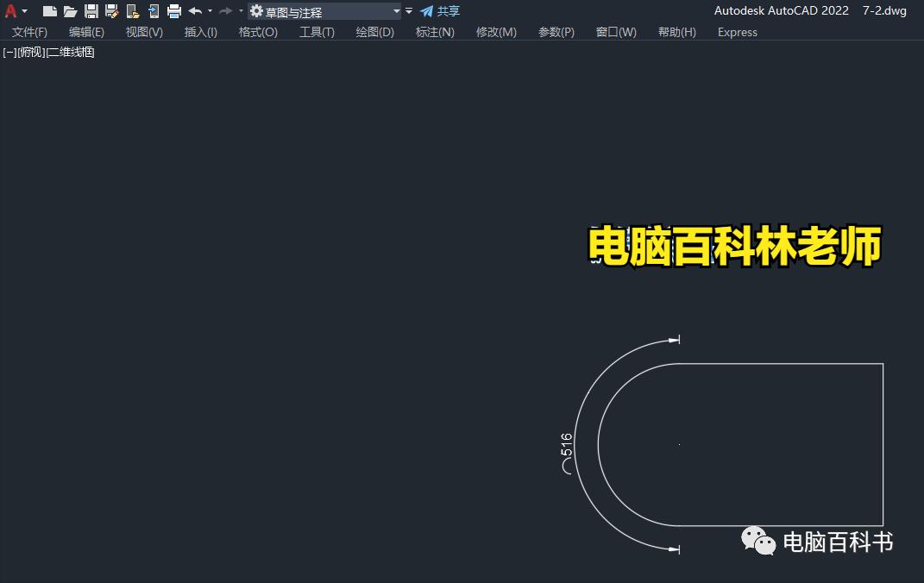Open an existing drawing

pos(70,11)
